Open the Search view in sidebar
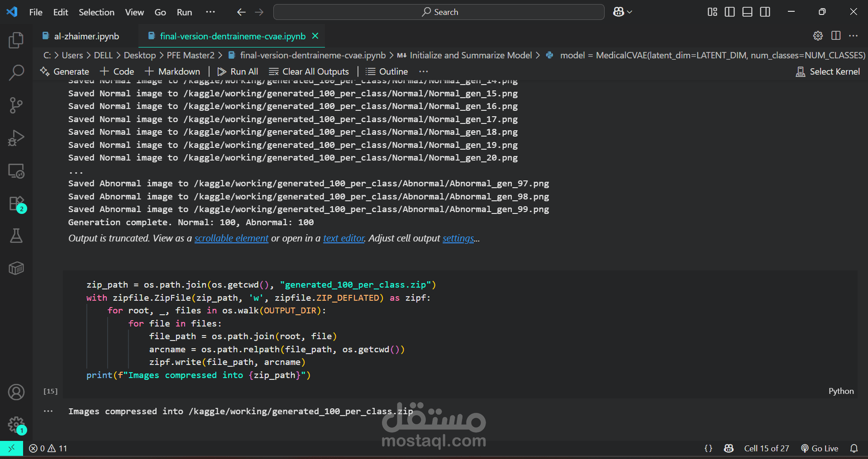Viewport: 868px width, 459px height. click(16, 72)
